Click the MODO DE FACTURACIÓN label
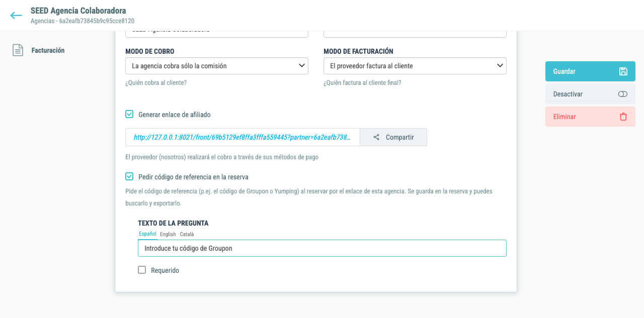Viewport: 644px width, 318px height. pyautogui.click(x=358, y=51)
